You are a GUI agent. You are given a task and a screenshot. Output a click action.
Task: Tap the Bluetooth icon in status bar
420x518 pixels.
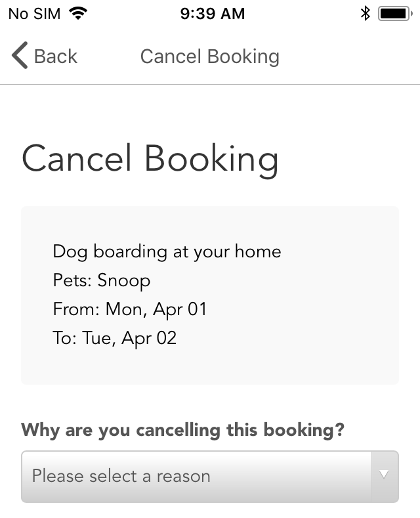click(365, 14)
